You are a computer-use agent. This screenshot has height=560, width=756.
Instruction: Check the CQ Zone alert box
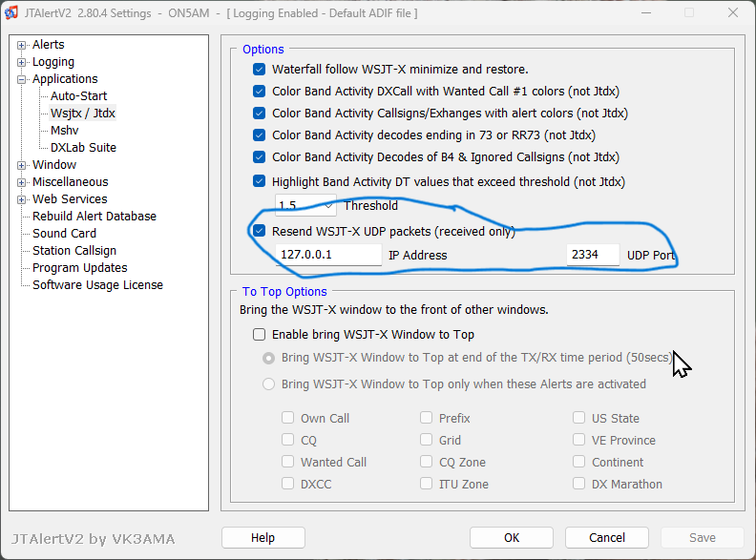(x=427, y=462)
